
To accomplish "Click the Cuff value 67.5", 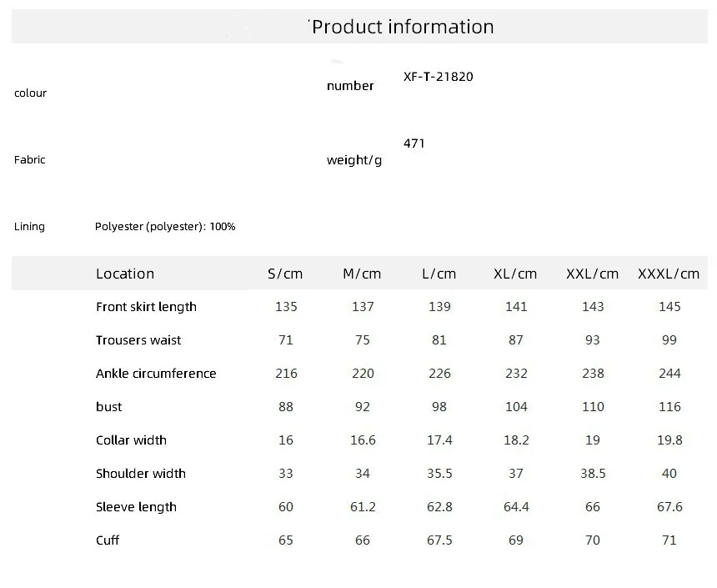I will (439, 540).
